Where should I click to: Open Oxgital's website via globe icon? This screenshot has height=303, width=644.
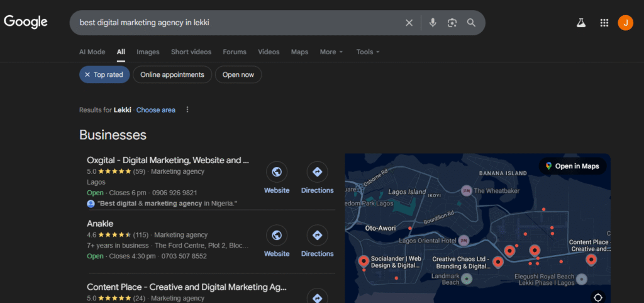point(276,172)
